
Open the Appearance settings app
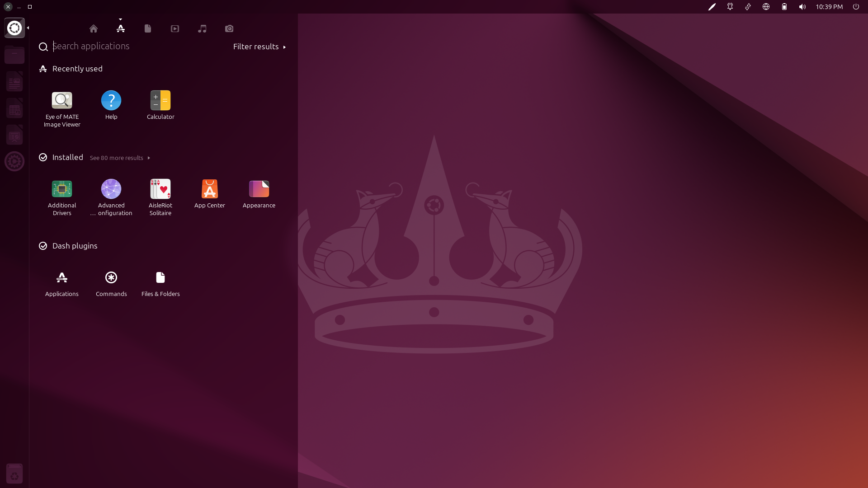click(x=259, y=189)
